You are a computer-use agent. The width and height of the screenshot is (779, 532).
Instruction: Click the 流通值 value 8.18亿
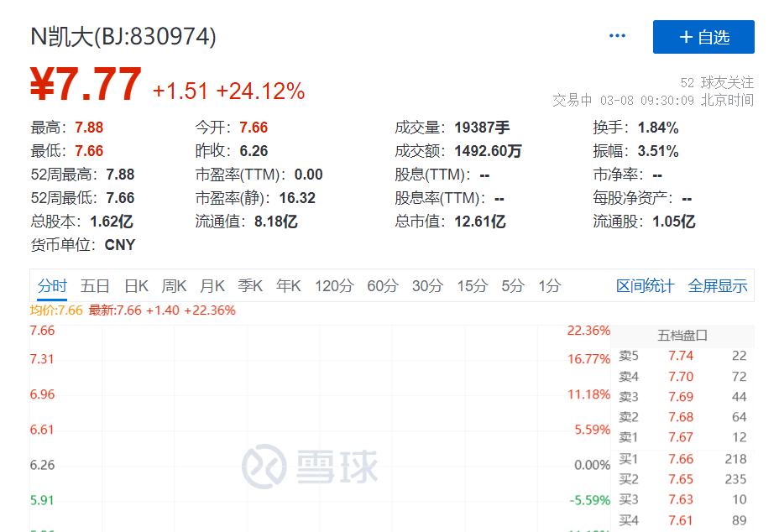[x=275, y=222]
